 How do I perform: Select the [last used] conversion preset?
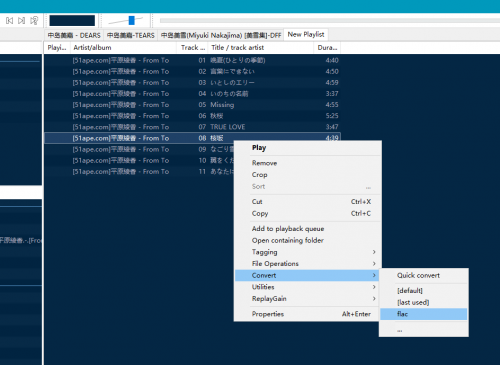(424, 302)
